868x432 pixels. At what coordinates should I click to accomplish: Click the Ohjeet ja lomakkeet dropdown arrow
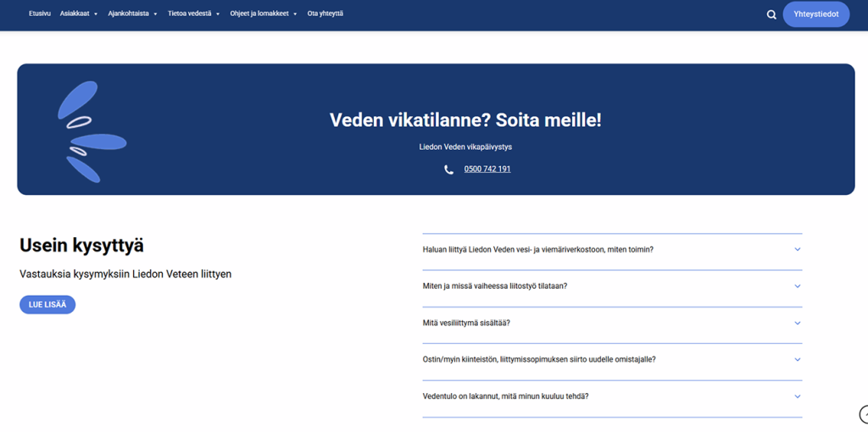tap(295, 14)
